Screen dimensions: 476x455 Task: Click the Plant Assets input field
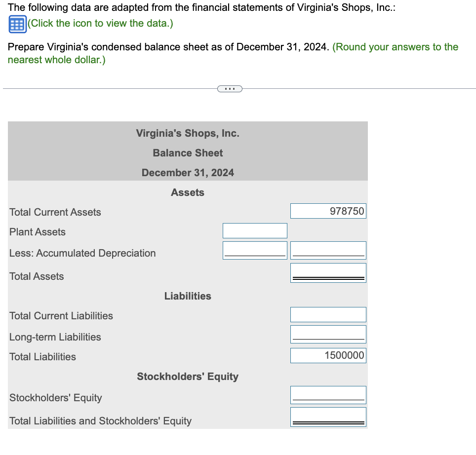(255, 231)
